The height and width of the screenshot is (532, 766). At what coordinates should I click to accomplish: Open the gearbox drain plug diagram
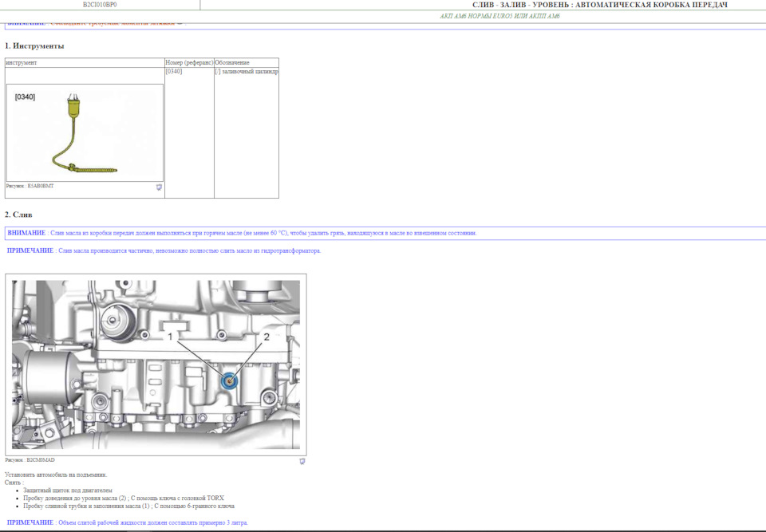pyautogui.click(x=156, y=365)
